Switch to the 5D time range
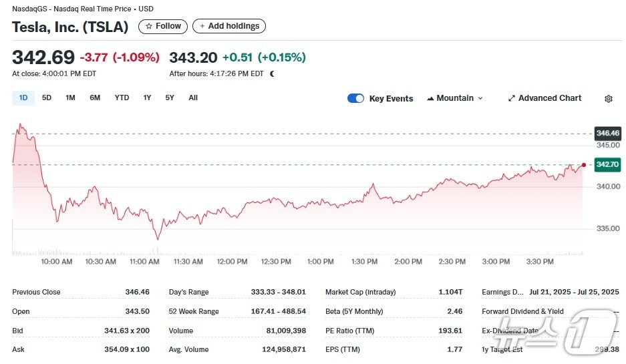 [47, 98]
